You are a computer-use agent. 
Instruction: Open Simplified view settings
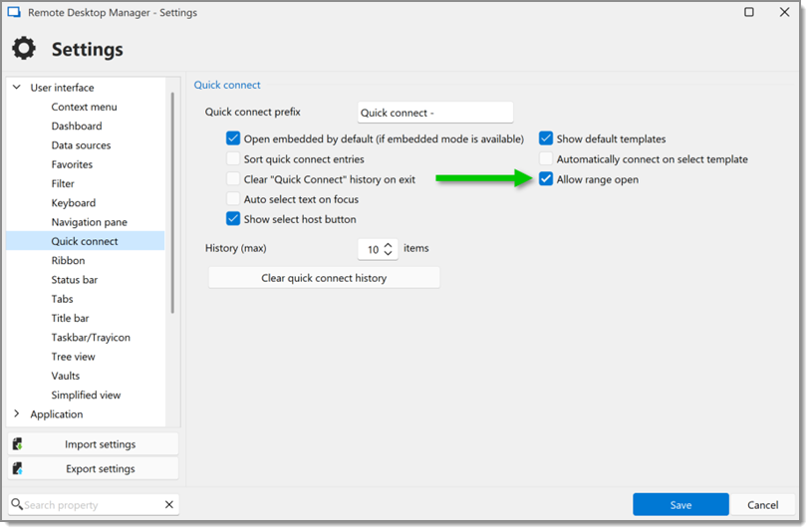click(86, 396)
